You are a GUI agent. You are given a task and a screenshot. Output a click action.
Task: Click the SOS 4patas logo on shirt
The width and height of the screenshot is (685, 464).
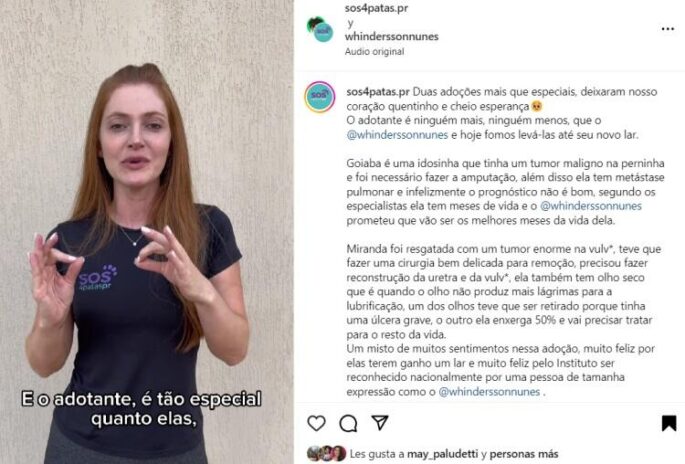coord(98,277)
